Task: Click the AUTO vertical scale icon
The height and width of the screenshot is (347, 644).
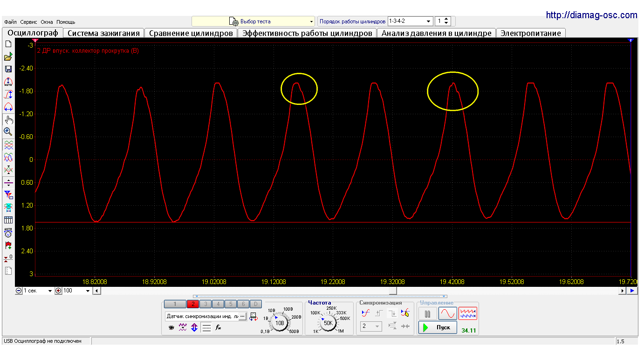Action: tap(8, 82)
